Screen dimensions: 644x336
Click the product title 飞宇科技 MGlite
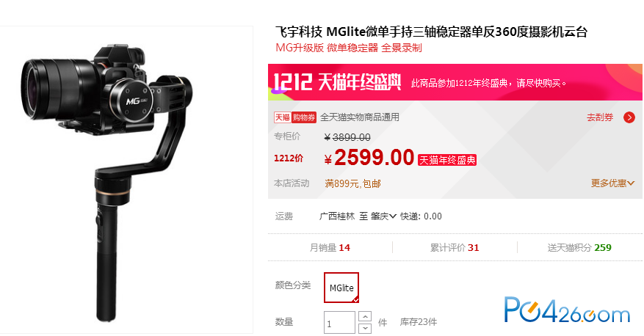click(431, 32)
